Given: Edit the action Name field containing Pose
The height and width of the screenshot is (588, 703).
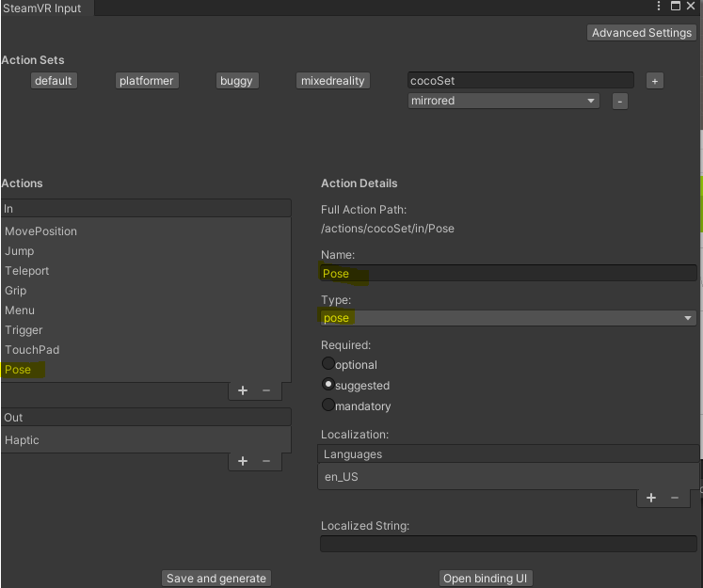Looking at the screenshot, I should pyautogui.click(x=508, y=274).
